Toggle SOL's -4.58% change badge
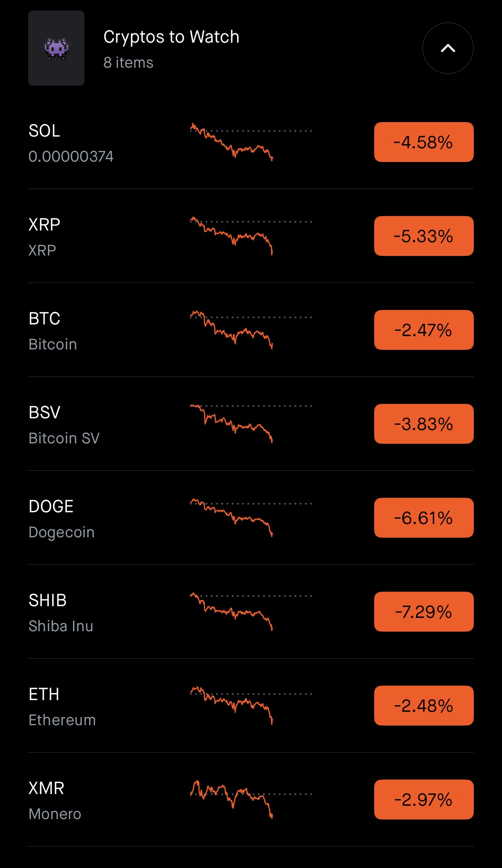Viewport: 502px width, 868px height. pyautogui.click(x=424, y=142)
